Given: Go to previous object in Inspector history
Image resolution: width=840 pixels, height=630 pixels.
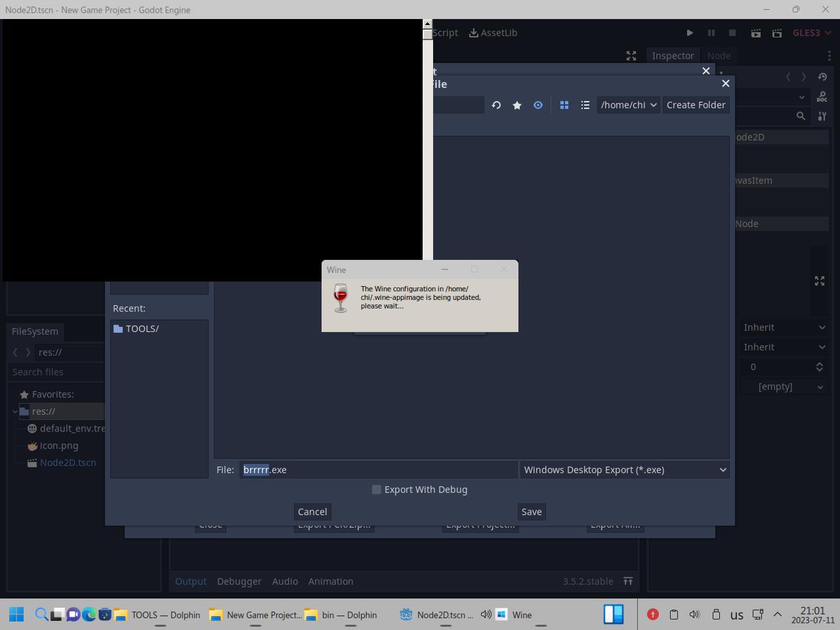Looking at the screenshot, I should pyautogui.click(x=788, y=77).
